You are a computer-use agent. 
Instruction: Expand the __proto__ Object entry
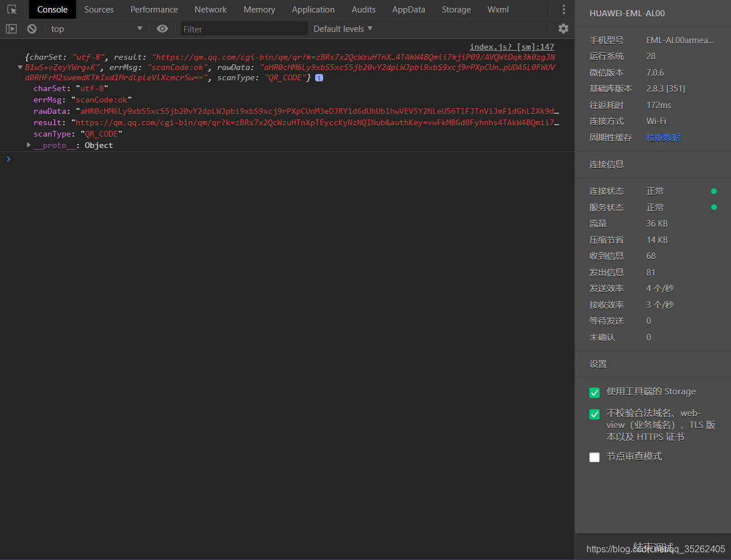(28, 145)
